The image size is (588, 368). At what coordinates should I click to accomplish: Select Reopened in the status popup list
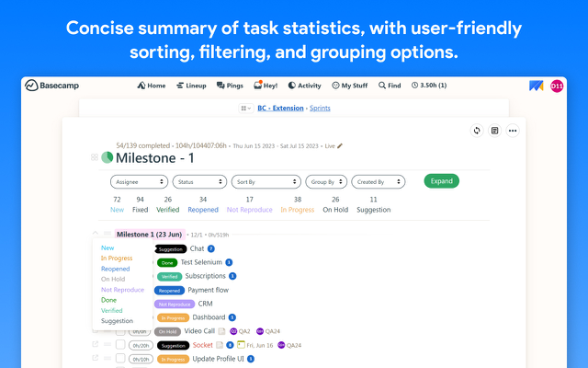(x=115, y=269)
